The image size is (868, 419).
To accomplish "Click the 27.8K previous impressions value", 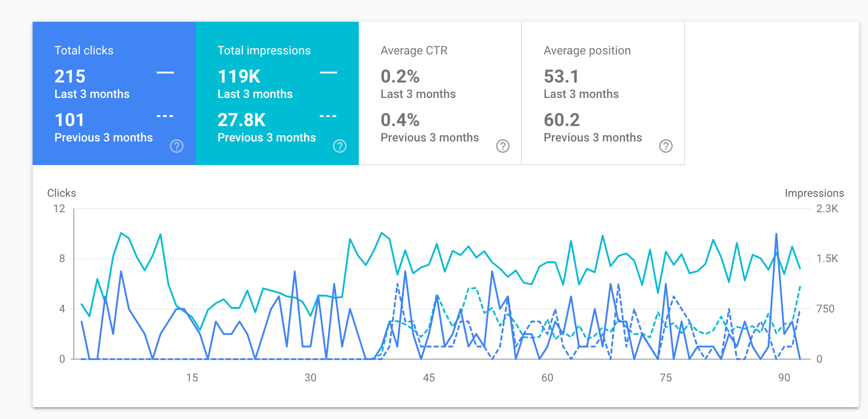I will click(x=241, y=120).
